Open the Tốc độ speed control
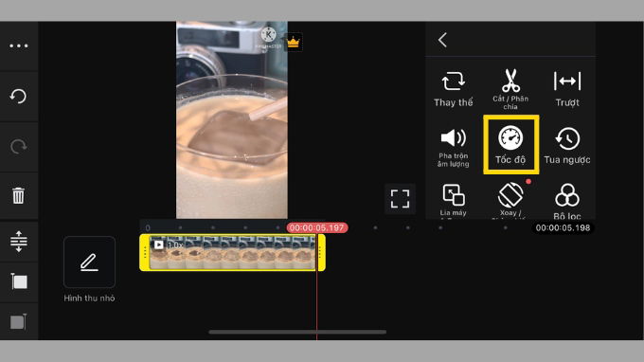The width and height of the screenshot is (644, 362). point(510,145)
